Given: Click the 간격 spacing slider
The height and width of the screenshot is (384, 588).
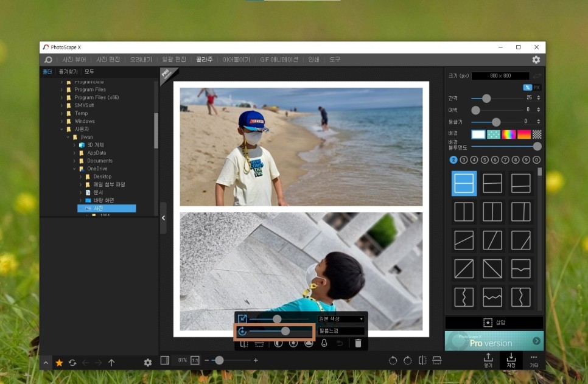Looking at the screenshot, I should tap(496, 98).
